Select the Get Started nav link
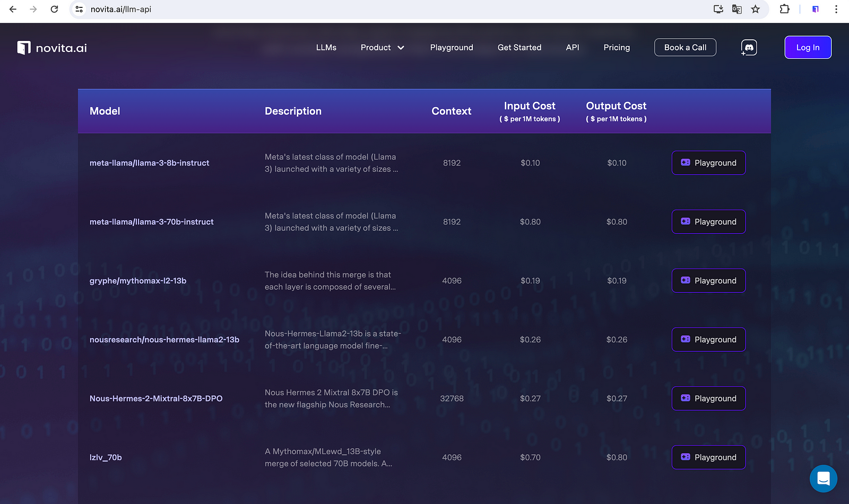 tap(519, 48)
